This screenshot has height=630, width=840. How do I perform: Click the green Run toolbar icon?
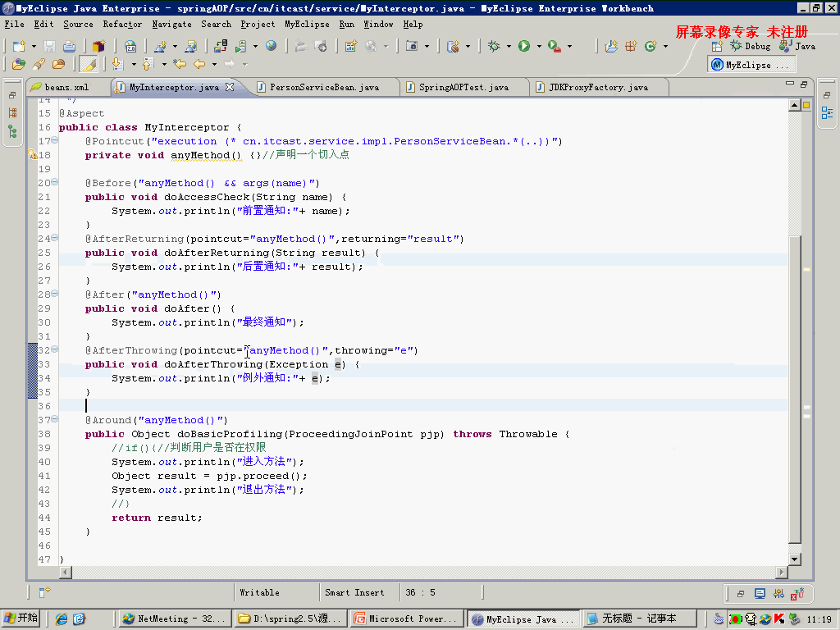[x=524, y=46]
